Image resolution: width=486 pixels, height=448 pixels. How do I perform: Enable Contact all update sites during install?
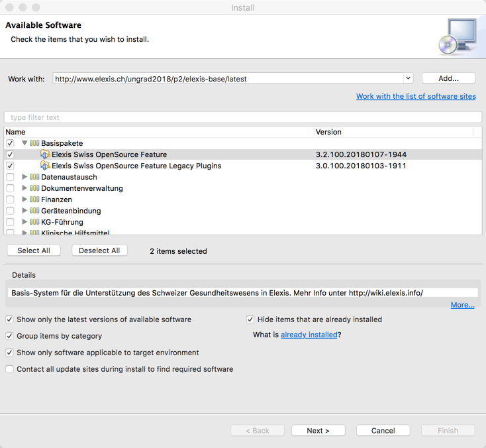[x=10, y=369]
